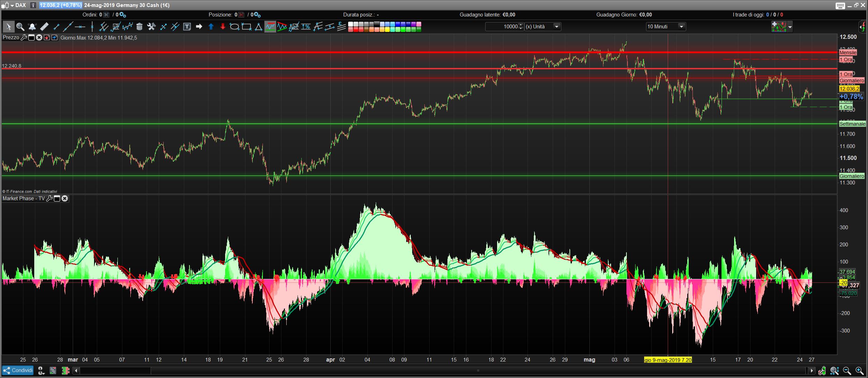Click the chart scrollbar right arrow
Viewport: 868px width, 378px height.
tap(812, 371)
